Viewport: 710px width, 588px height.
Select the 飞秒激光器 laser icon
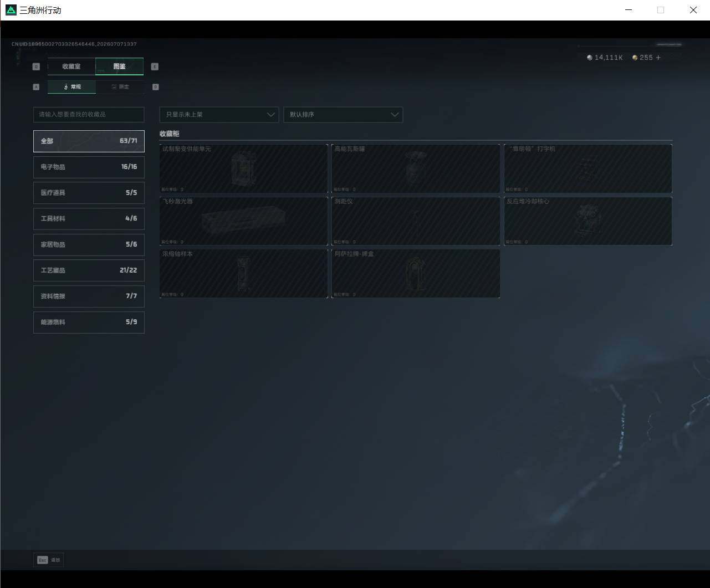click(x=243, y=221)
